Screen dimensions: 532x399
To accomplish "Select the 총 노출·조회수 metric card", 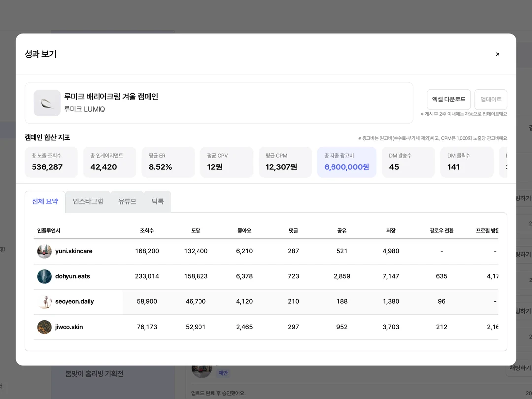I will tap(51, 162).
